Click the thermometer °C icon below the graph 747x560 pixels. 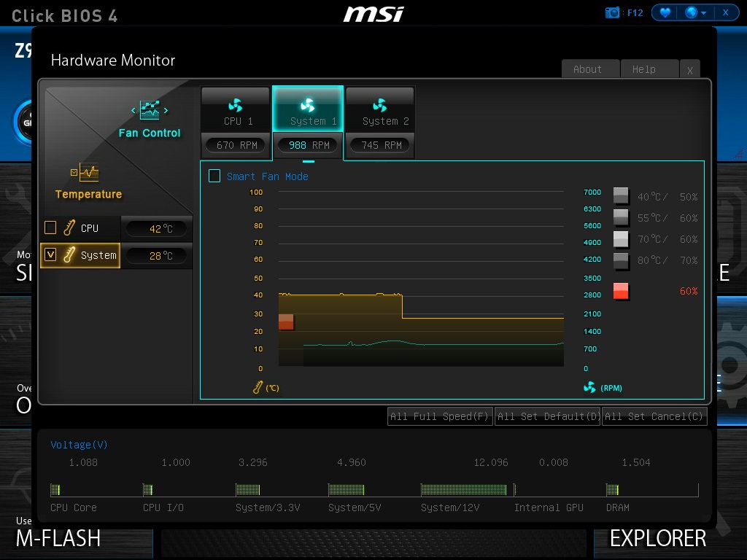[258, 388]
